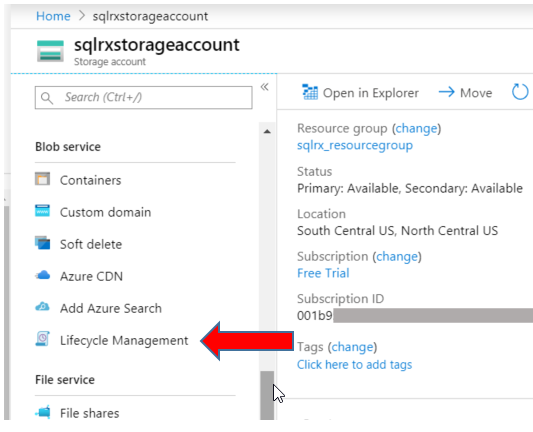
Task: Click the File shares icon
Action: point(43,412)
